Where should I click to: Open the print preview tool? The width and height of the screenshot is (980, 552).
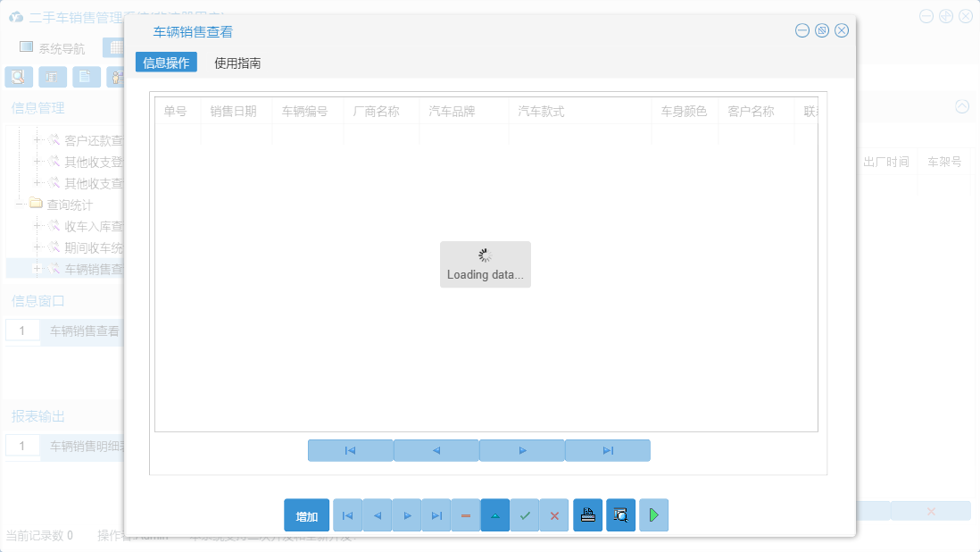tap(620, 514)
